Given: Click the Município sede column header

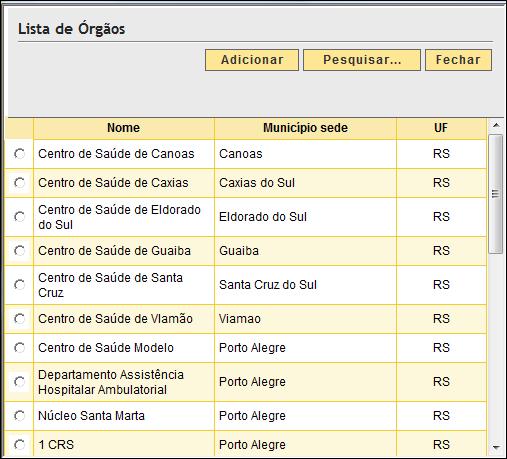Looking at the screenshot, I should click(305, 128).
